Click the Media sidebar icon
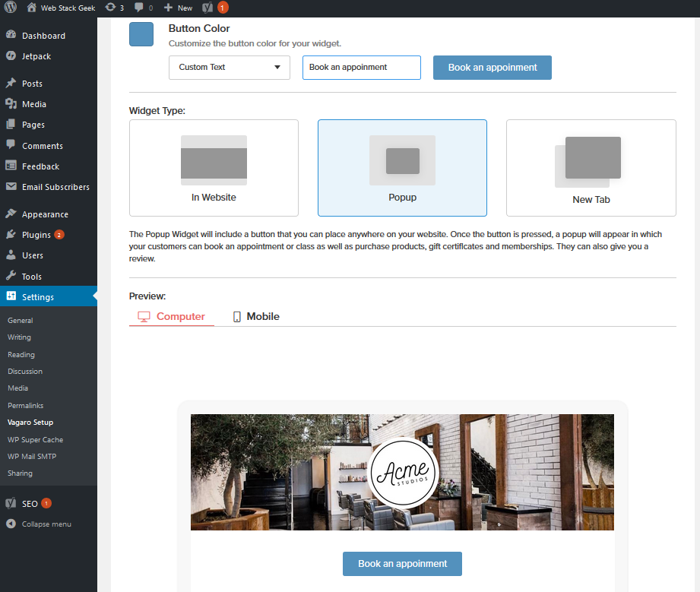 pos(11,103)
